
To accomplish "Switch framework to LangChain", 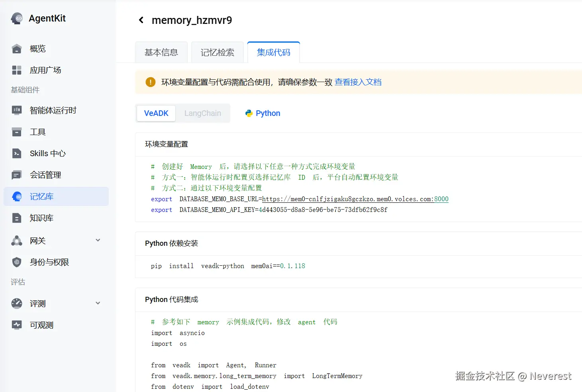I will pyautogui.click(x=202, y=114).
